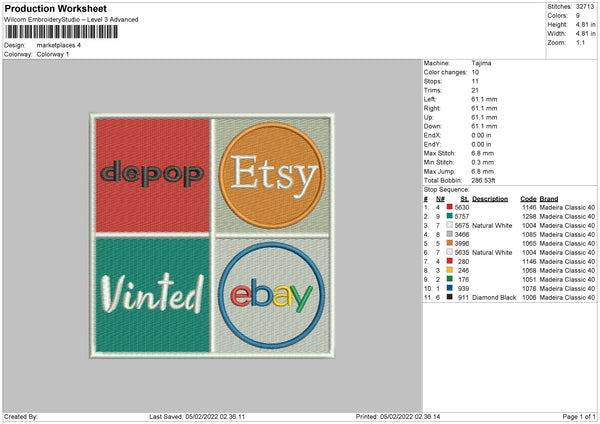Click the green swatch beside stitch count 176
The width and height of the screenshot is (600, 424).
tap(449, 279)
